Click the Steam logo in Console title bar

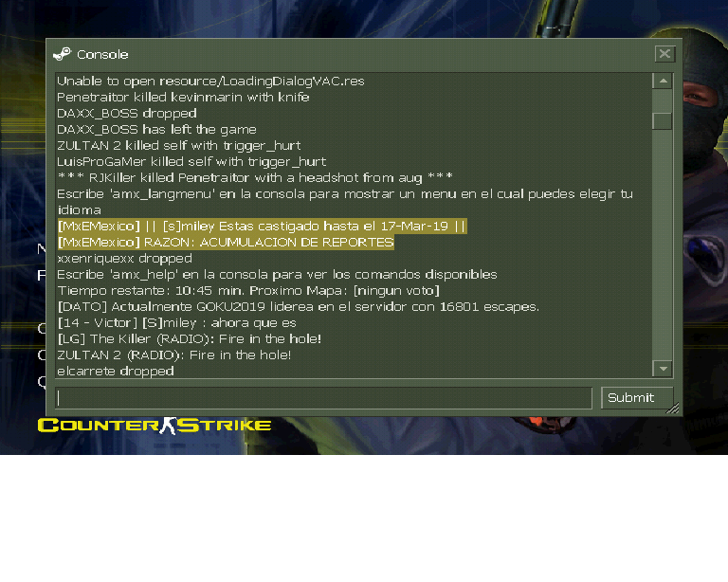[63, 54]
